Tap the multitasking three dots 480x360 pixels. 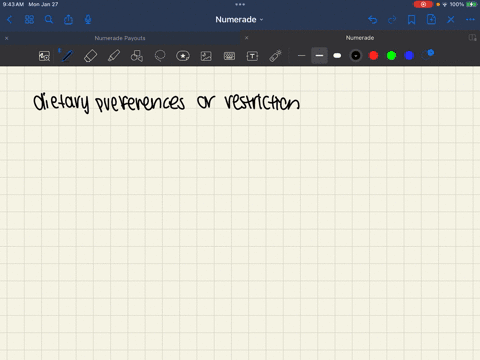pyautogui.click(x=240, y=4)
